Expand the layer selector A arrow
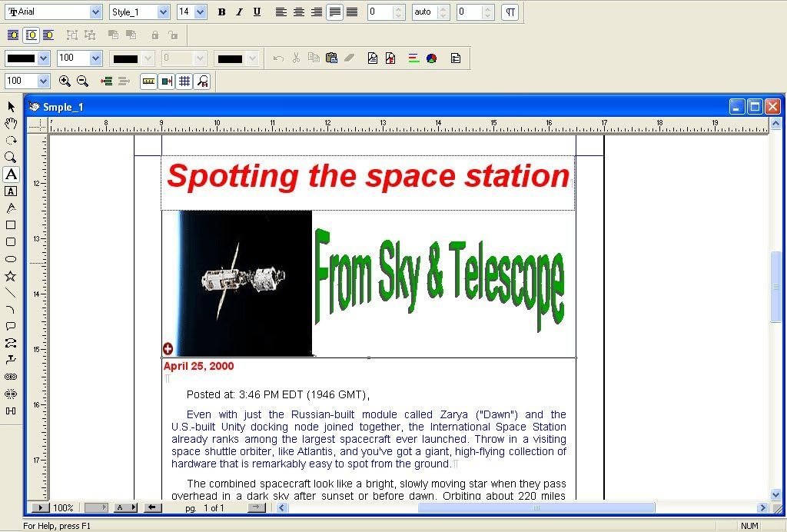787x532 pixels. tap(132, 507)
